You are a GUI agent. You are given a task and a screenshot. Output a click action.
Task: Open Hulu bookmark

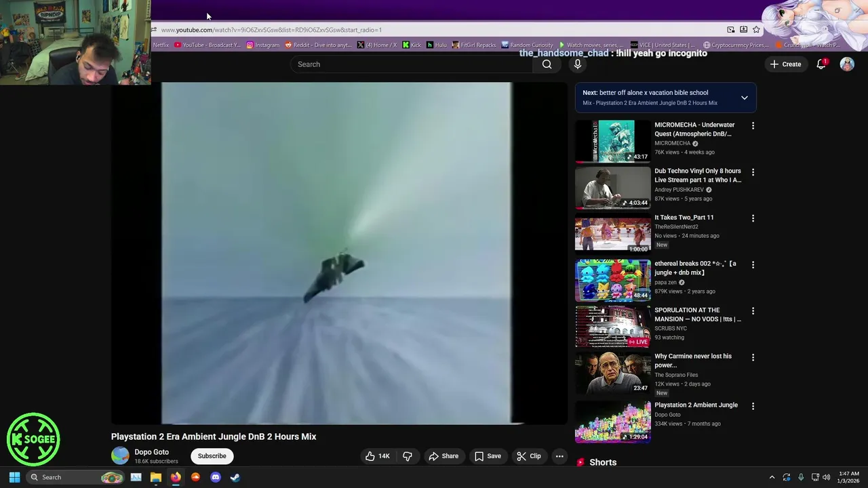coord(437,45)
